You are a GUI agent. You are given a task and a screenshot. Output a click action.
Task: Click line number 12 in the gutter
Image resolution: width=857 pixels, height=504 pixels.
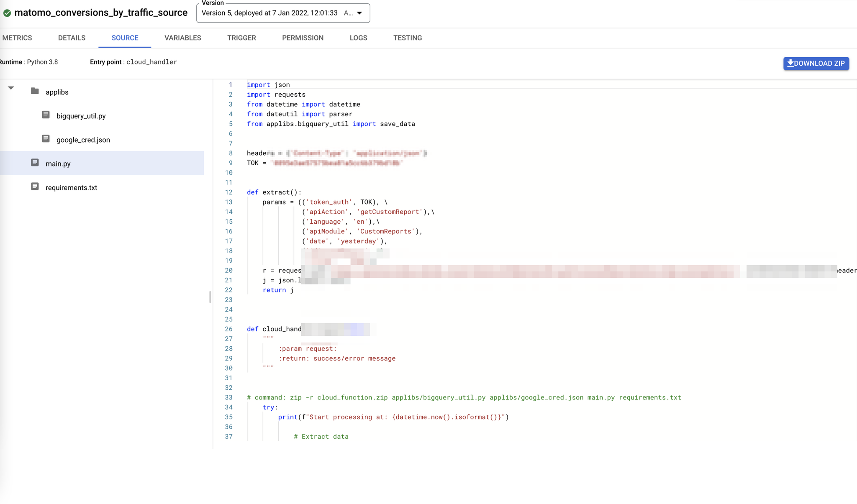(228, 192)
